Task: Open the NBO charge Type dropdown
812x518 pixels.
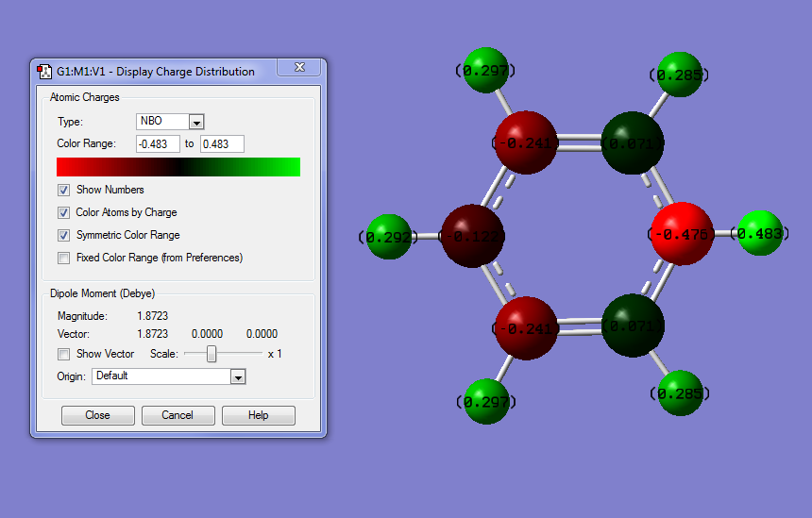Action: [x=196, y=122]
